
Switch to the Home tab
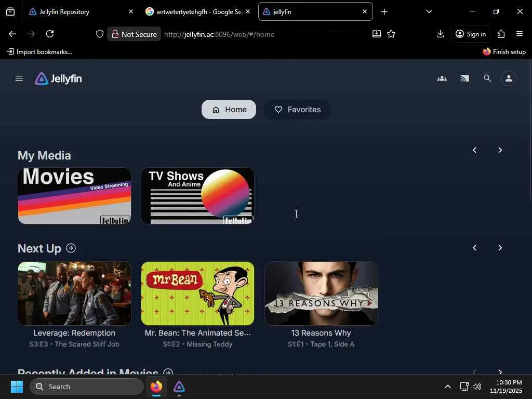coord(229,109)
